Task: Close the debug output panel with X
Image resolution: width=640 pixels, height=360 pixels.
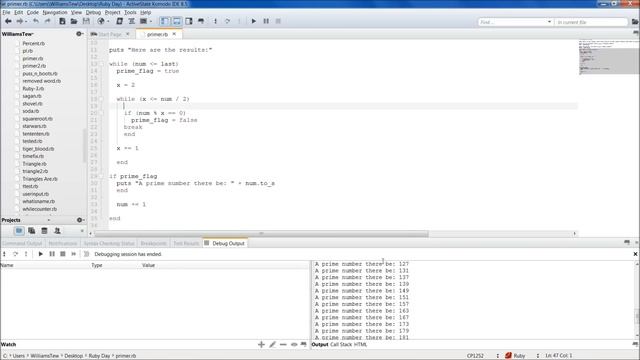Action: [635, 254]
